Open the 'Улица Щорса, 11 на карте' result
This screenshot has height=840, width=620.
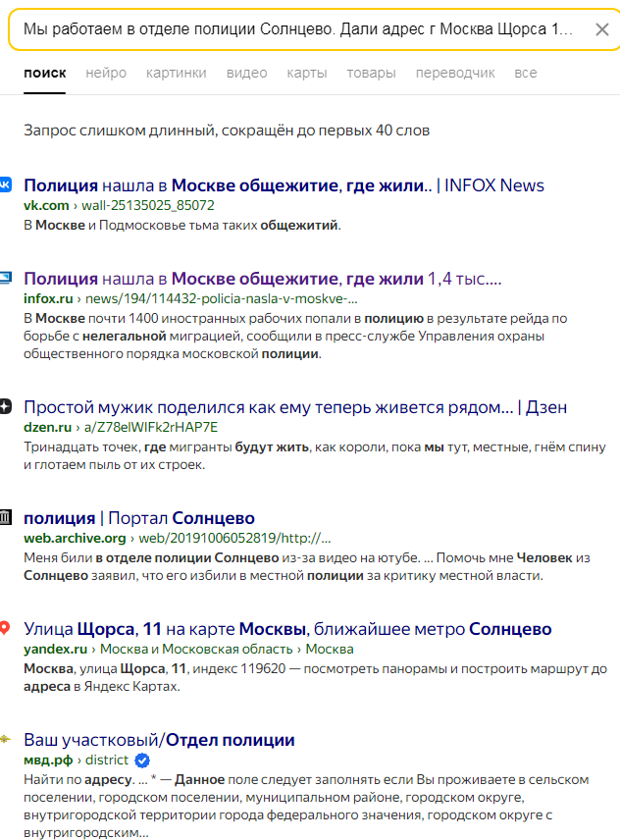pyautogui.click(x=287, y=629)
